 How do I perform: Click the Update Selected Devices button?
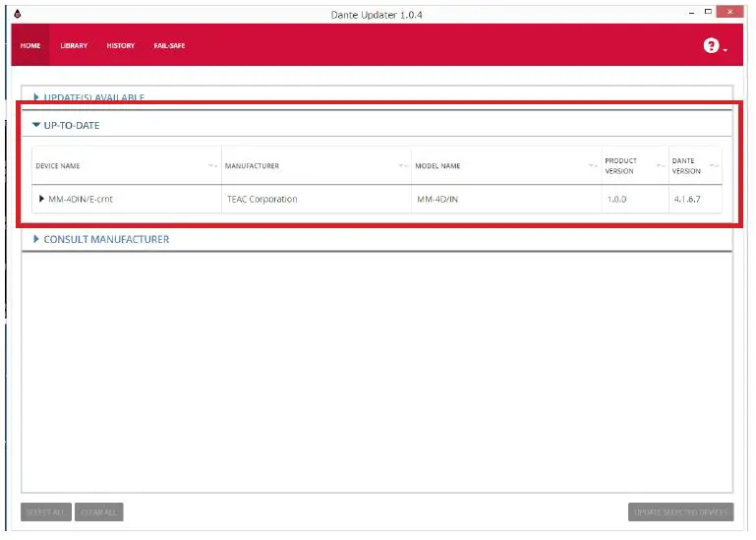pyautogui.click(x=680, y=512)
